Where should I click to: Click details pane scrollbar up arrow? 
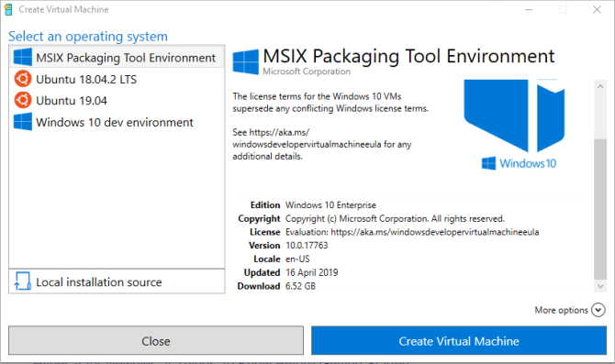[600, 86]
